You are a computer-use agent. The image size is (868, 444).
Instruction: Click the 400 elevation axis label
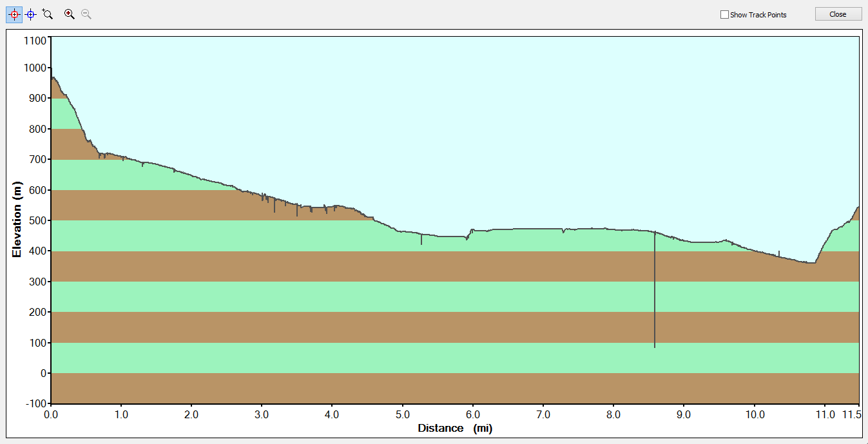pyautogui.click(x=37, y=251)
